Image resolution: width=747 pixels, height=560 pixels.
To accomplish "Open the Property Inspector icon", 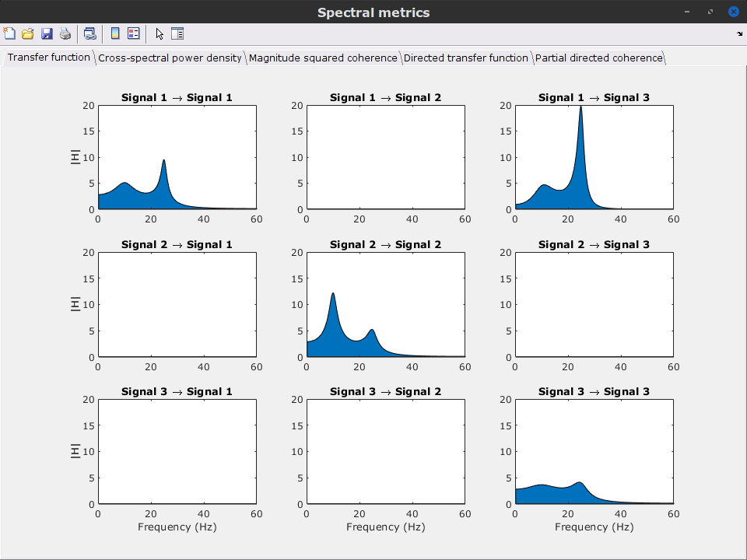I will [177, 33].
